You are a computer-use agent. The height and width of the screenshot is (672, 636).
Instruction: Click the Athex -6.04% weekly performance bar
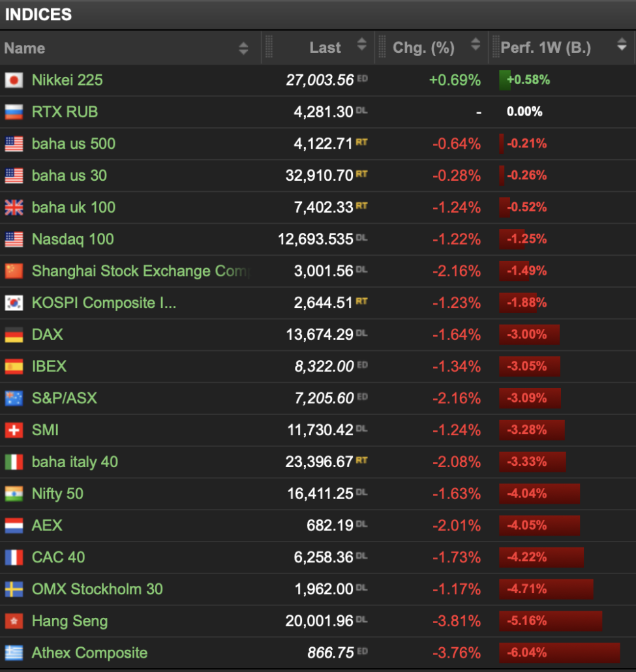(559, 652)
